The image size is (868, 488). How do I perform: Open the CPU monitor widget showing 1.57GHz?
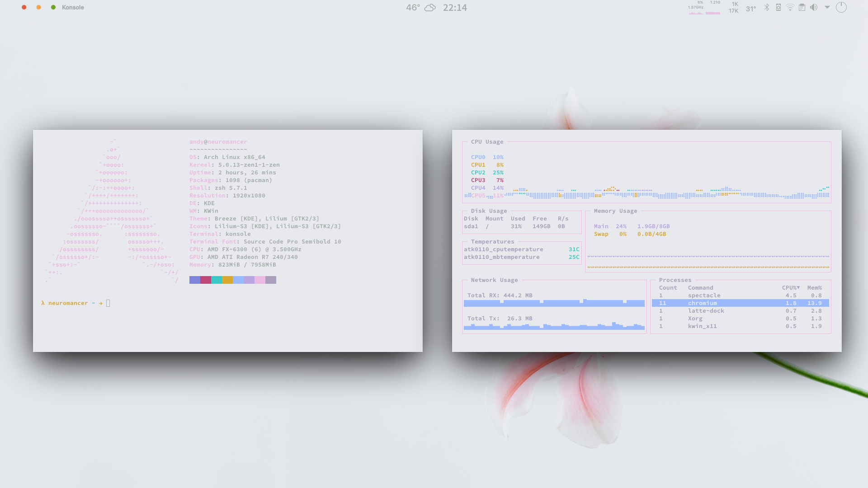[696, 8]
